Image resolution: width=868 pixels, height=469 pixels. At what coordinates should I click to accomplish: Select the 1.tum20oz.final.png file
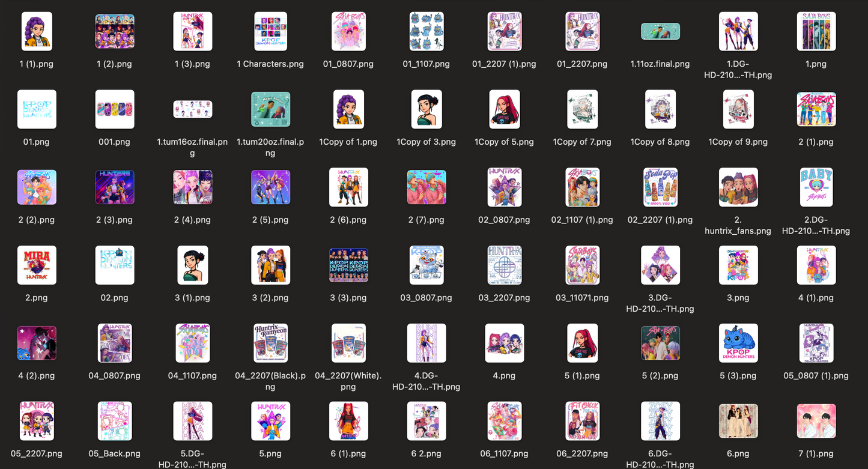point(270,109)
